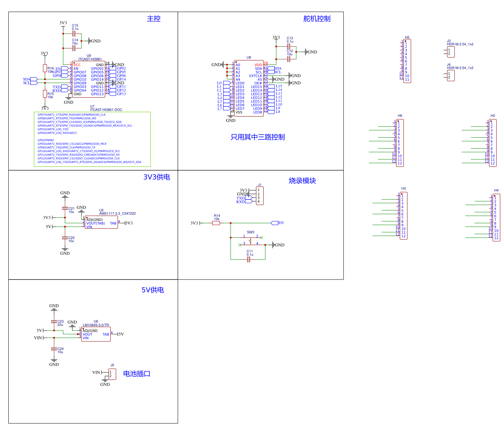Select the H6 twelve-pin header
The height and width of the screenshot is (427, 504).
click(x=400, y=143)
